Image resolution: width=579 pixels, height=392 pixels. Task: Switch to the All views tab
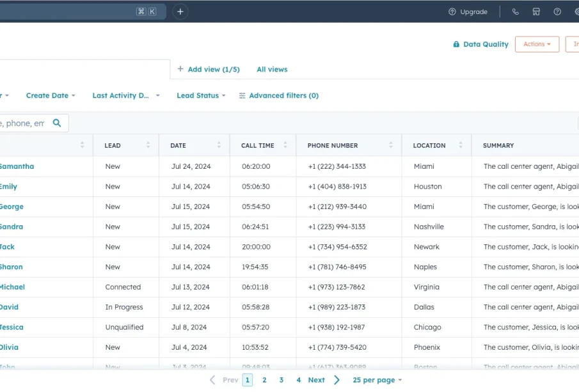(272, 69)
